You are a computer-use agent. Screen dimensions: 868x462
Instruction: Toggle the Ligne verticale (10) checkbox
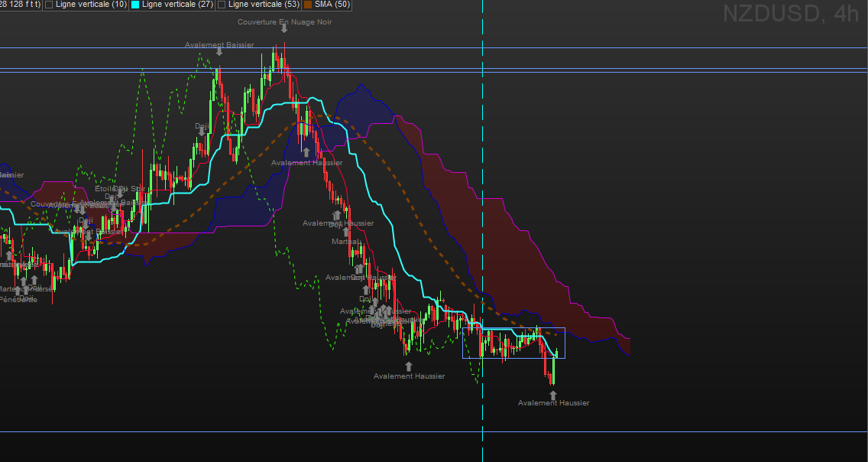[x=50, y=5]
